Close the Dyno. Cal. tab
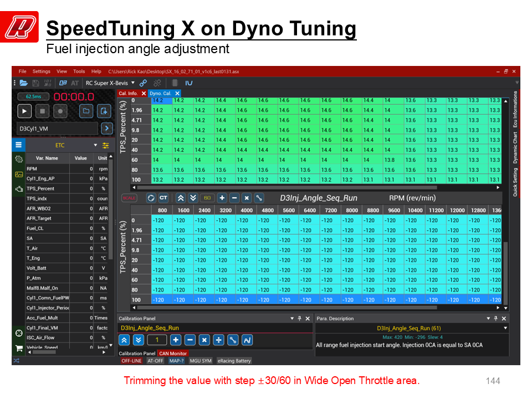This screenshot has width=532, height=399. [177, 93]
